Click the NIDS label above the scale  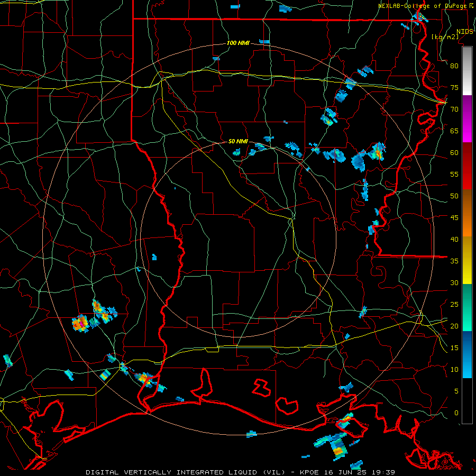(x=464, y=32)
